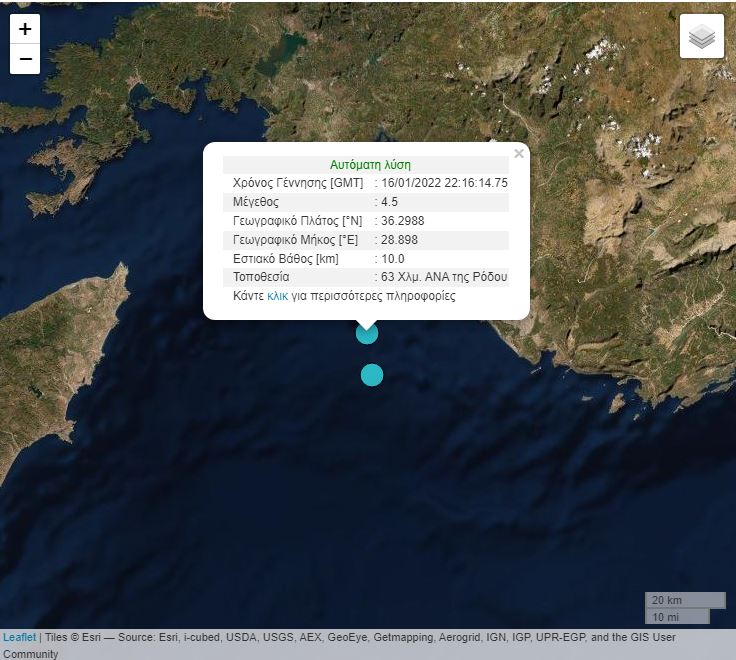Open the Leaflet attribution link

19,637
